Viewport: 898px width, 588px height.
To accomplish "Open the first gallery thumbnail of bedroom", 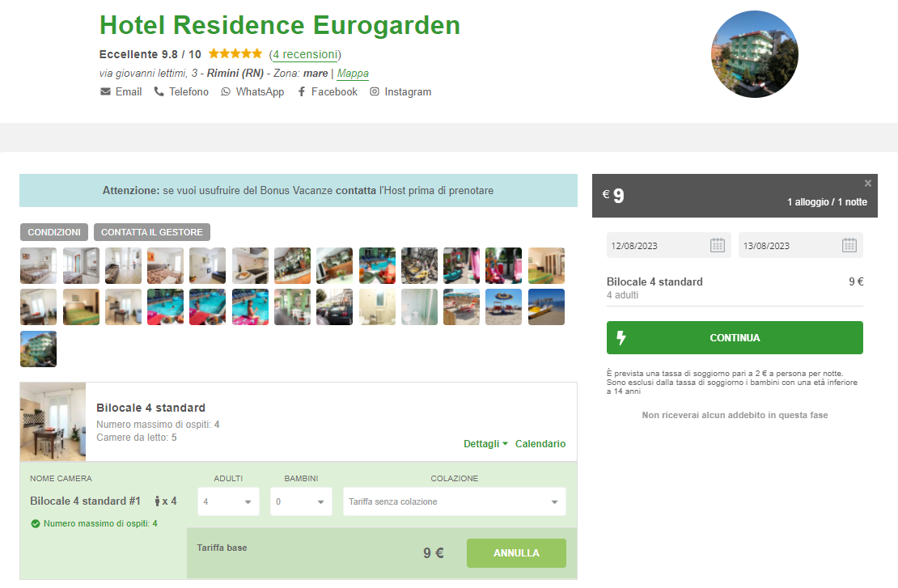I will [38, 265].
